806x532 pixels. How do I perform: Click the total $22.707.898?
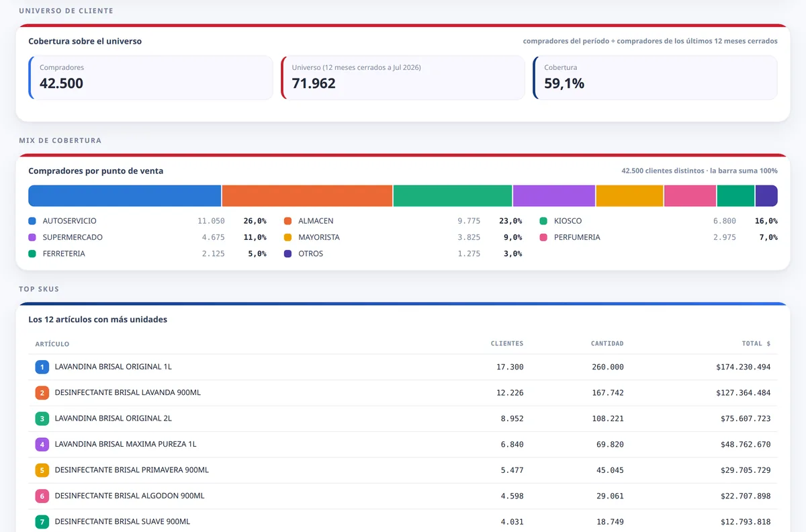tap(746, 496)
